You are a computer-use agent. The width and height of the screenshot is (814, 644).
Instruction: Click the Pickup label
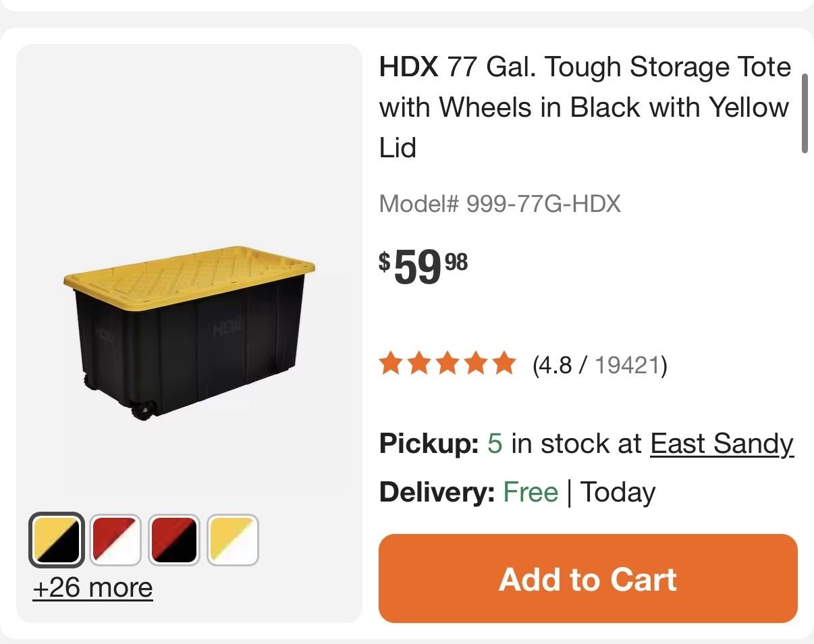[429, 444]
